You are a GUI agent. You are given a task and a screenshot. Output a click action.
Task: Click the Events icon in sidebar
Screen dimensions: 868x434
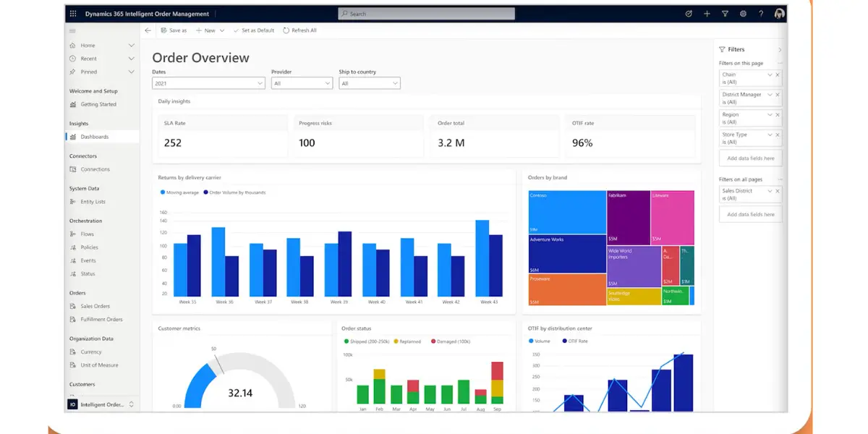point(73,260)
